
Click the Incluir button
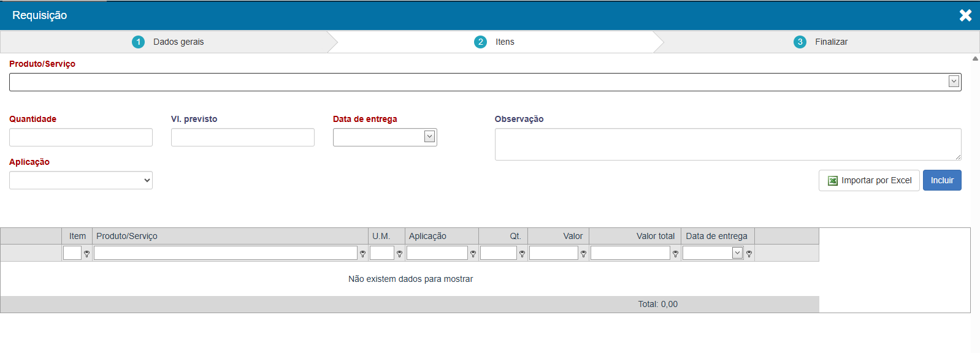[941, 180]
